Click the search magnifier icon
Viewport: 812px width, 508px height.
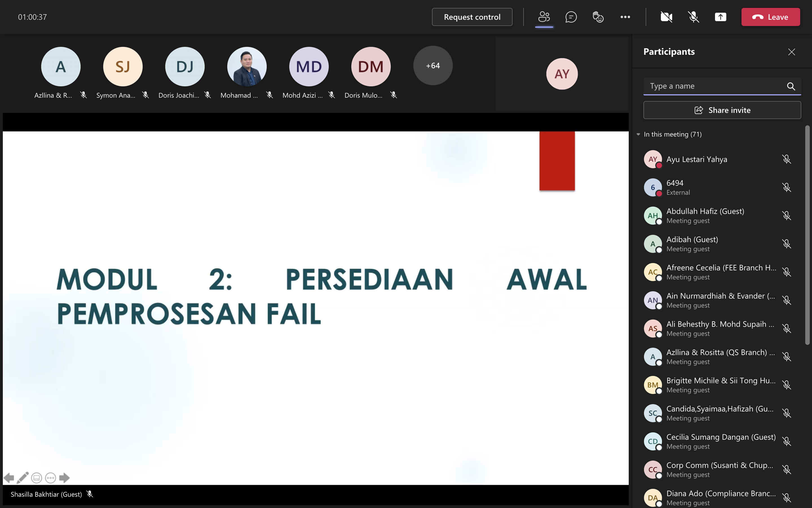pyautogui.click(x=791, y=86)
